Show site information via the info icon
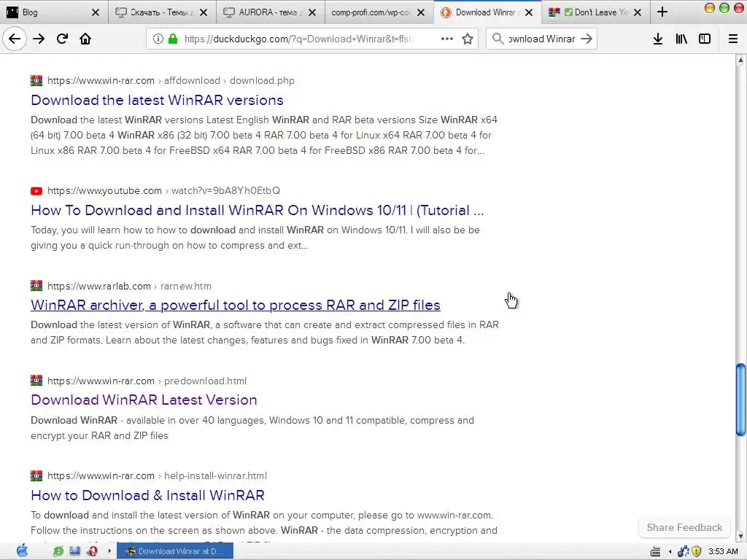Viewport: 747px width, 560px height. click(x=158, y=39)
